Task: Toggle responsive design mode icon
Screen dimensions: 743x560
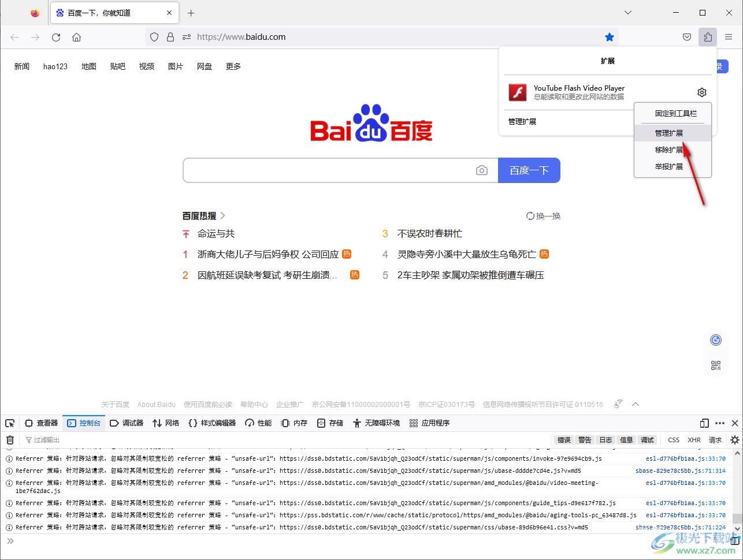Action: (704, 423)
